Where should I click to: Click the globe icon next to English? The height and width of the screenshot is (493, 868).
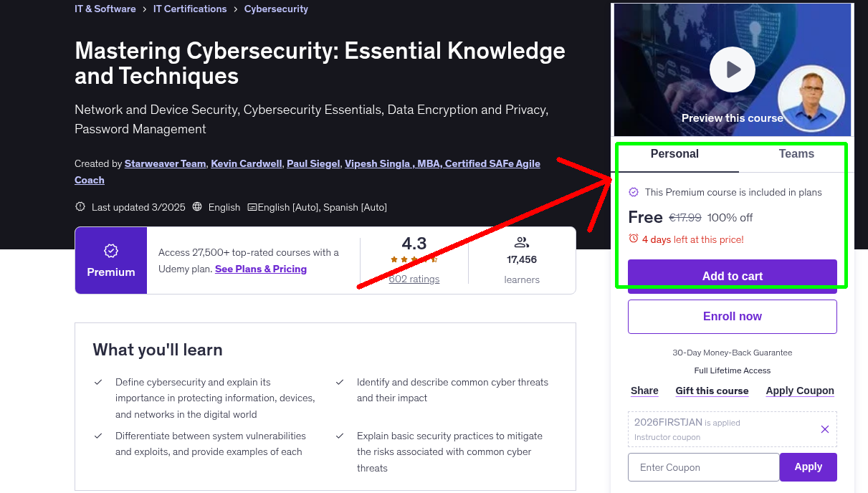pyautogui.click(x=197, y=207)
